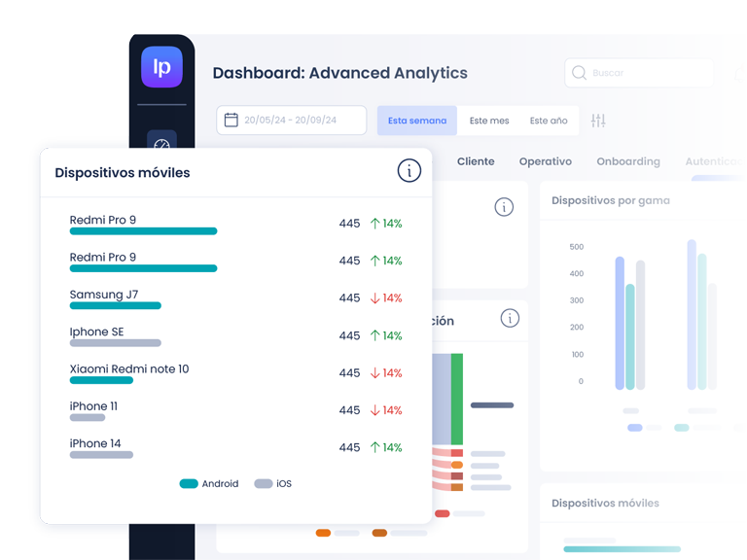
Task: Click the info icon beside the 'ción' heading
Action: (510, 318)
